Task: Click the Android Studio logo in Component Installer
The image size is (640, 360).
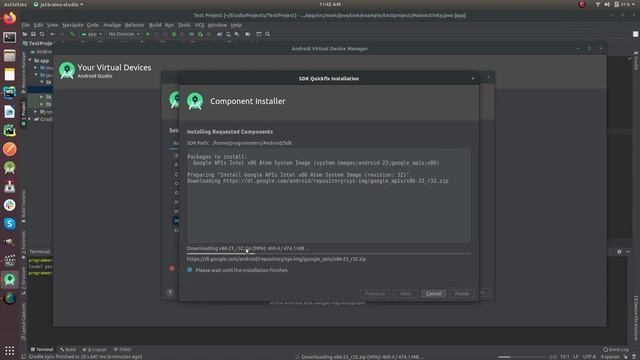Action: 195,101
